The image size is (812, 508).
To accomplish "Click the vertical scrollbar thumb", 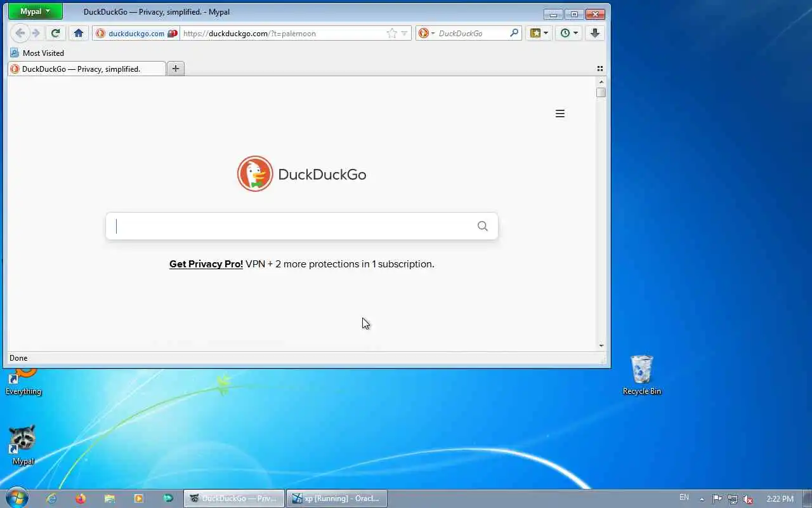I will click(601, 93).
